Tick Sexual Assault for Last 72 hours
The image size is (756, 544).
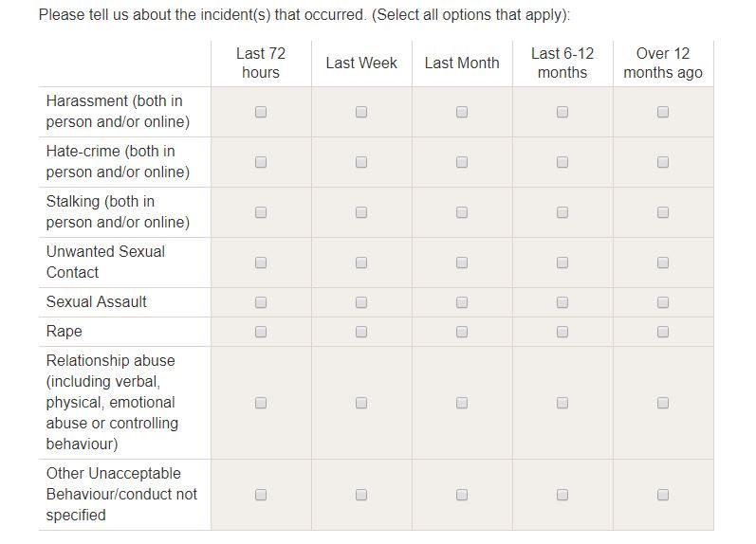(260, 302)
